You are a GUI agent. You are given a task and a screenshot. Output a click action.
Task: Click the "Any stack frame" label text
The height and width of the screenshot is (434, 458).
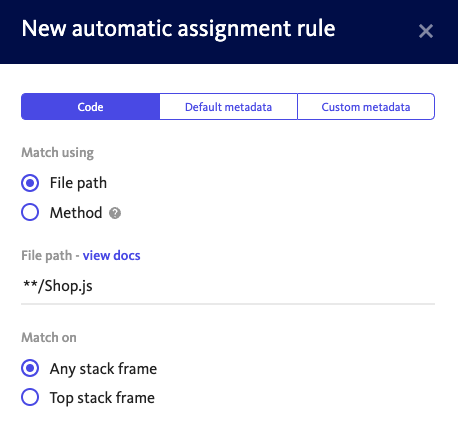coord(103,369)
